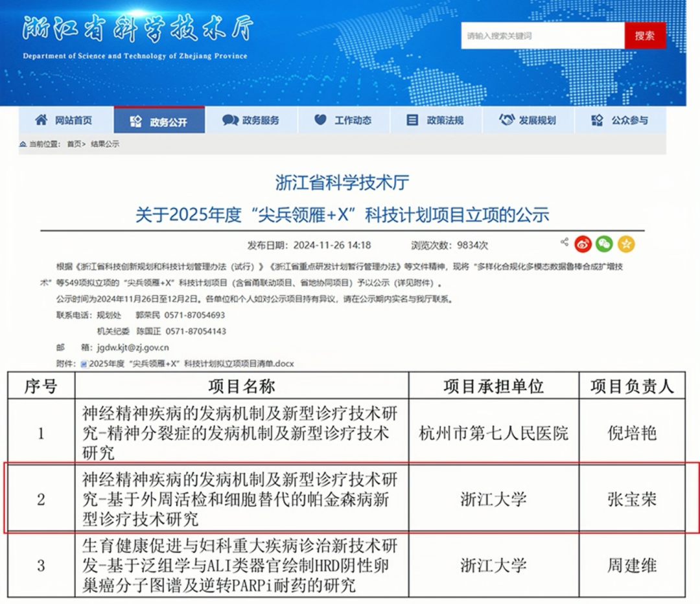The width and height of the screenshot is (700, 604).
Task: Share the article to Weibo
Action: pos(583,244)
